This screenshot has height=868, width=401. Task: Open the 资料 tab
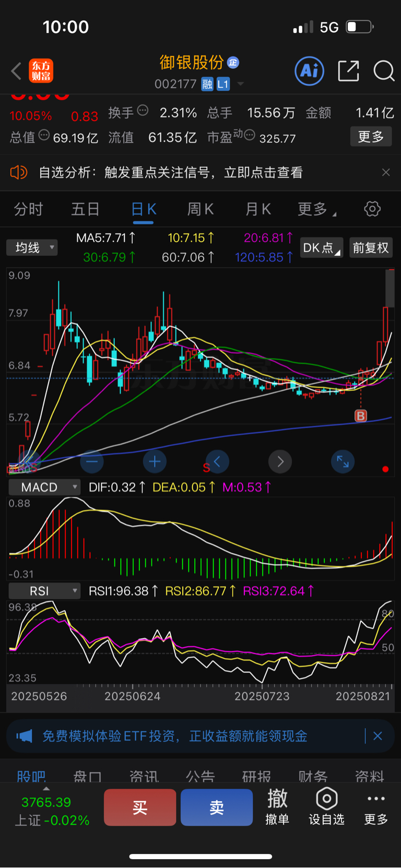(x=370, y=776)
